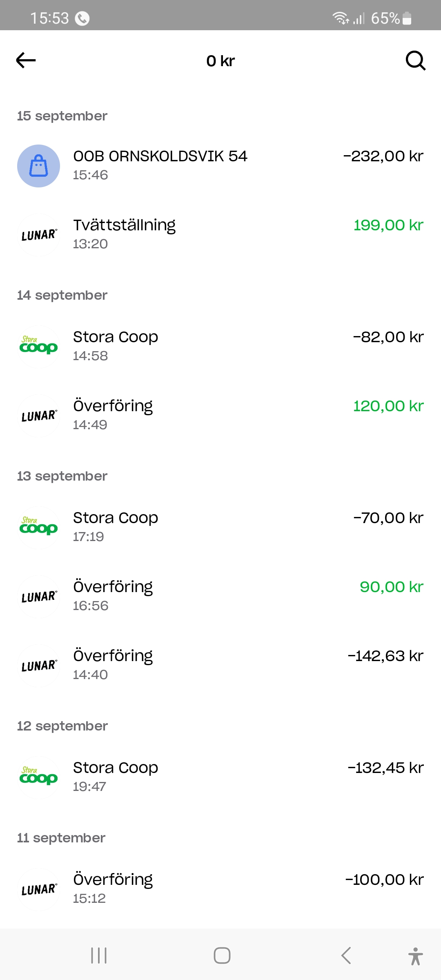Tap the blue shopping bag icon

tap(39, 166)
